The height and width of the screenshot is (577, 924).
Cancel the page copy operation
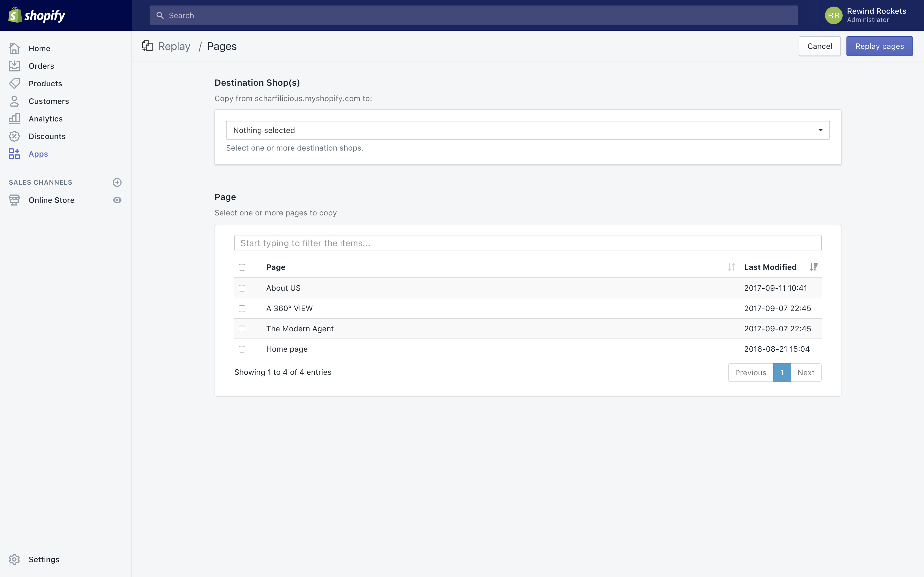point(820,46)
